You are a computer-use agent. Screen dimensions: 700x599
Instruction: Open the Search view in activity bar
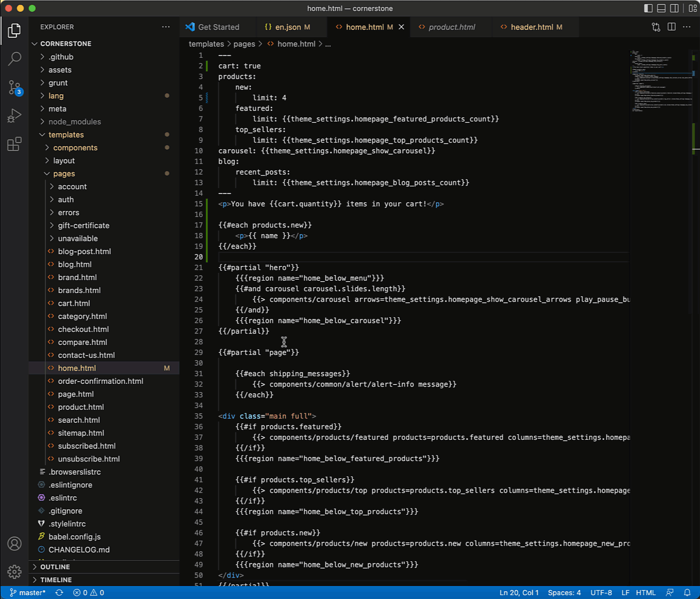14,58
